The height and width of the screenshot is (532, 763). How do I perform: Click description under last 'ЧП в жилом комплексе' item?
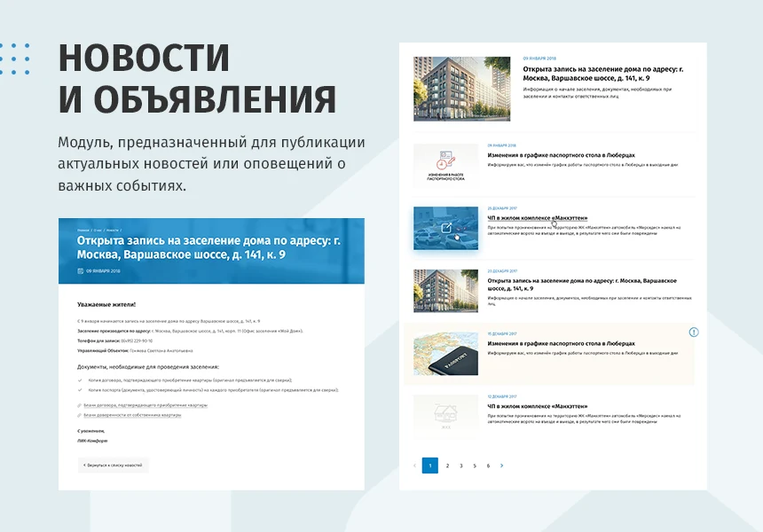(584, 419)
